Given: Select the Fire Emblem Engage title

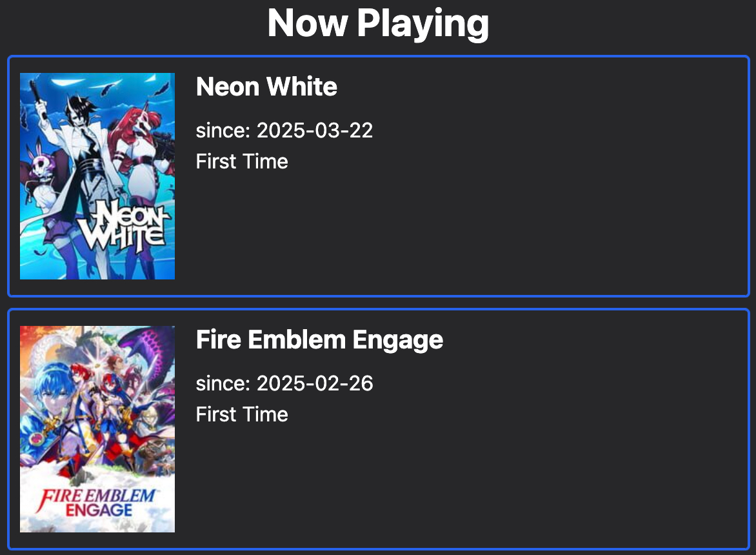Looking at the screenshot, I should pyautogui.click(x=319, y=339).
